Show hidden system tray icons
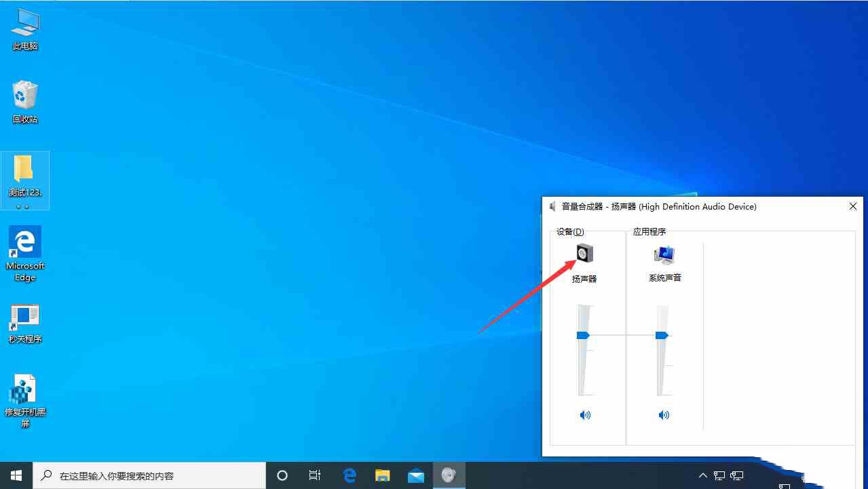Viewport: 868px width, 489px height. 702,475
